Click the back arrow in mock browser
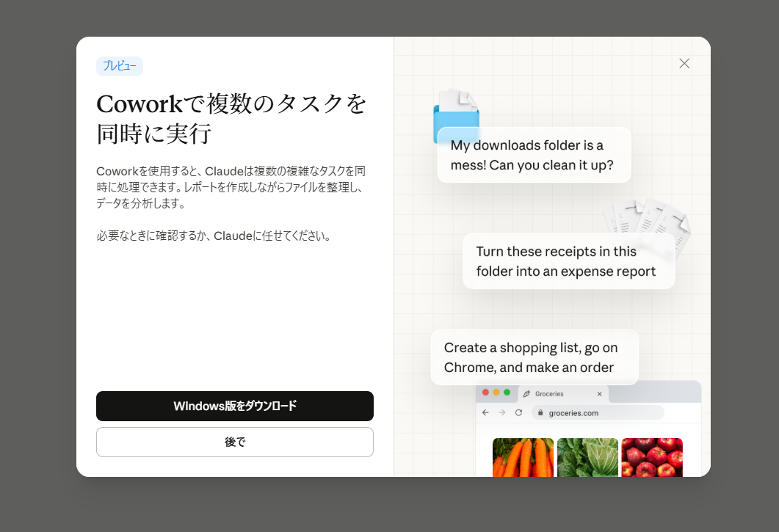 click(x=485, y=413)
